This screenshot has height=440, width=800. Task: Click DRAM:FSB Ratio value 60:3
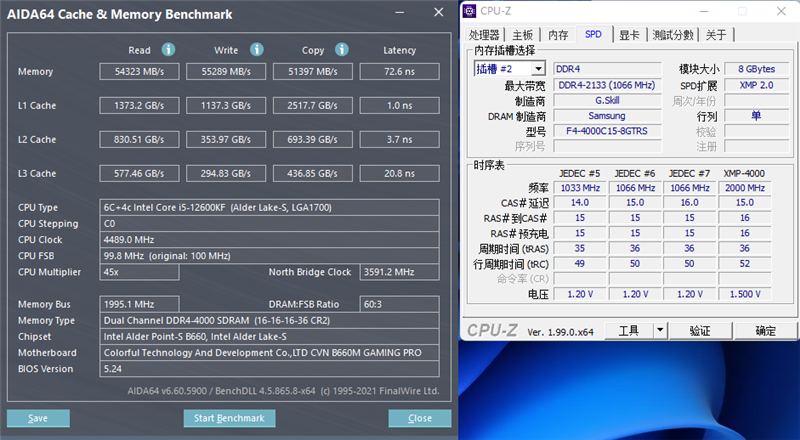(399, 304)
